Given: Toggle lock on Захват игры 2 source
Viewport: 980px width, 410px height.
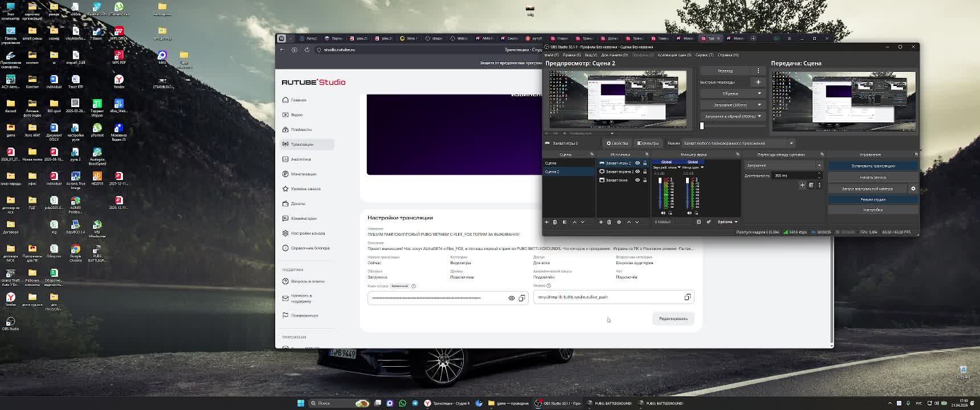Looking at the screenshot, I should 645,163.
